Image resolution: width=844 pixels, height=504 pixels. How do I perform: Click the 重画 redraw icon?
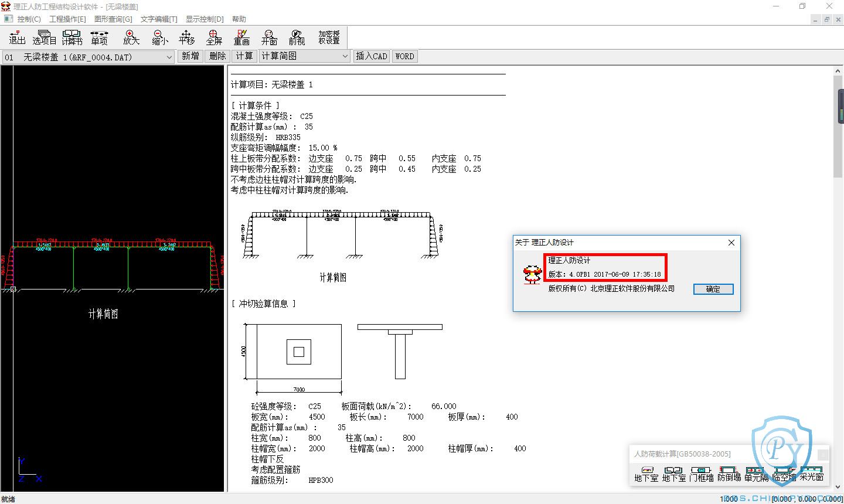point(241,38)
